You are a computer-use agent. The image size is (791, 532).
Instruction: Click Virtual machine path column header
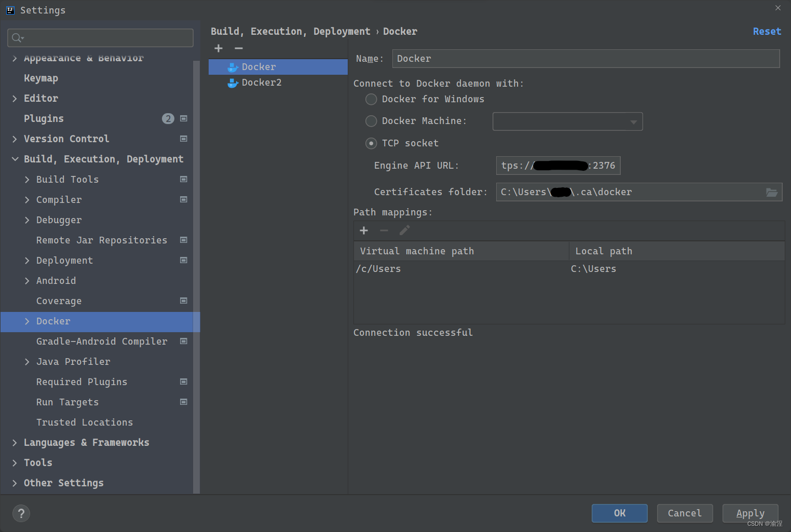(461, 251)
